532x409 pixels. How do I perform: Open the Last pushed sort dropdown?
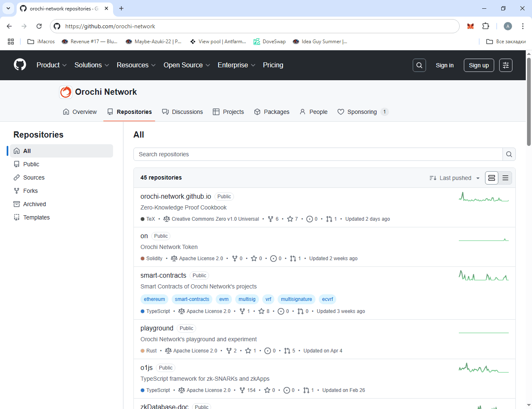point(455,178)
